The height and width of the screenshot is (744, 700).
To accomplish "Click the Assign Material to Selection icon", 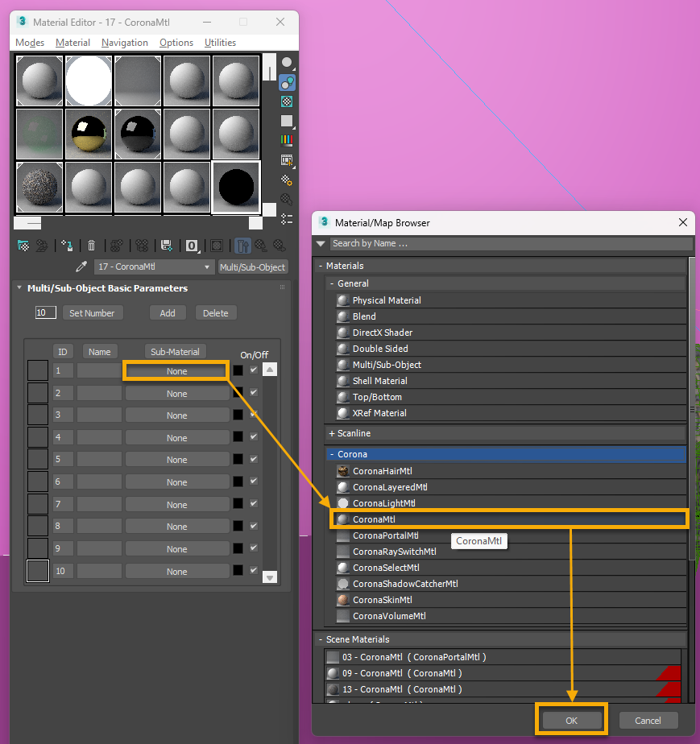I will [x=67, y=246].
